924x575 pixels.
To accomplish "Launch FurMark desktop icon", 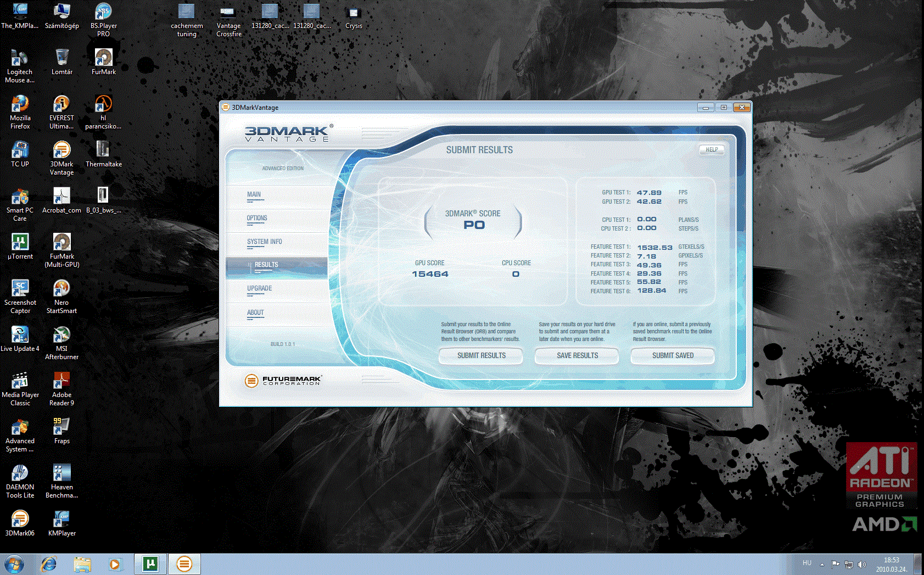I will coord(104,62).
